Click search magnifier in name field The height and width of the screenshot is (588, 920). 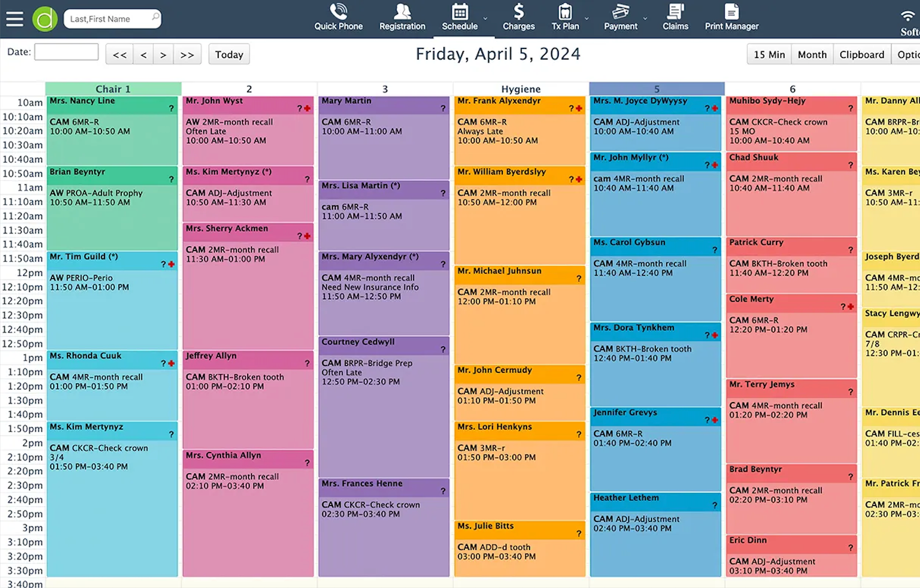(155, 18)
